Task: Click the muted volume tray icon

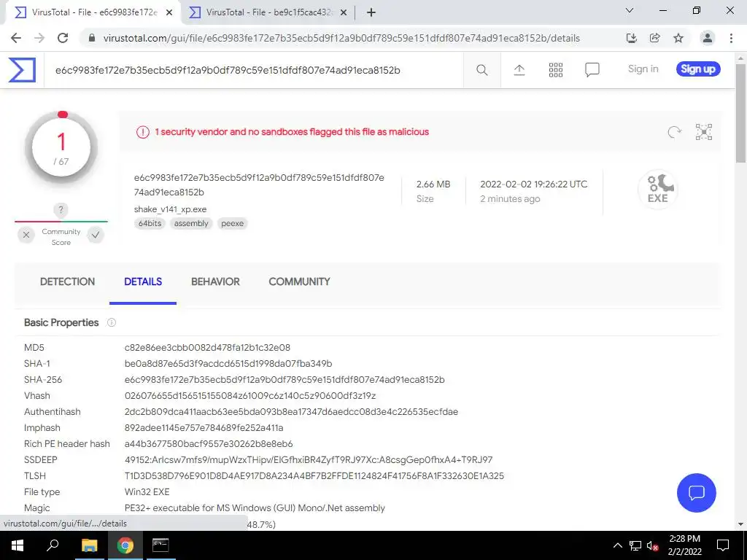Action: 653,545
